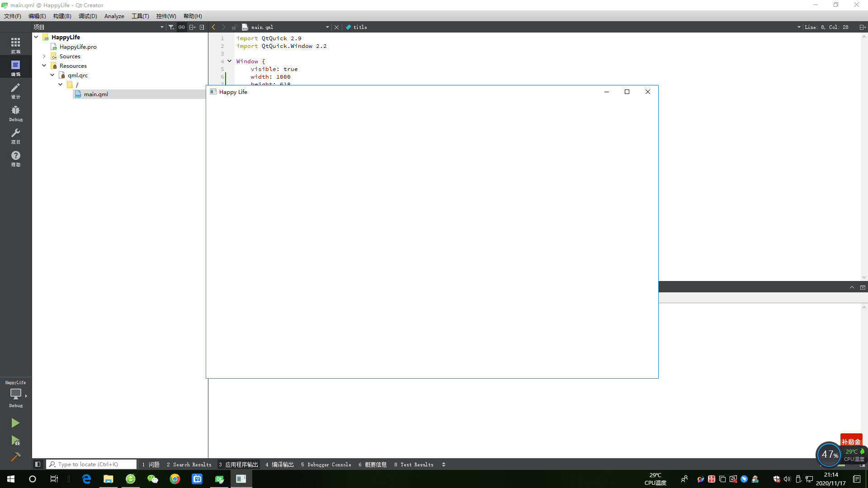This screenshot has width=868, height=488.
Task: Open the filter tree funnel icon
Action: 171,27
